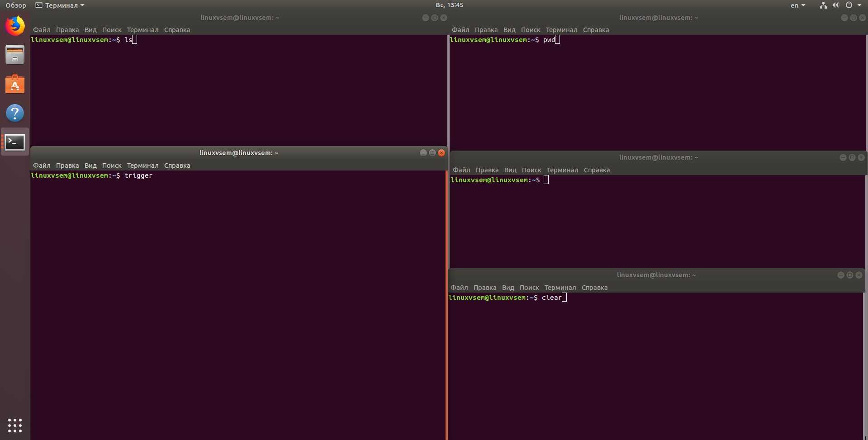Click the Terminal icon in the dock
This screenshot has height=440, width=868.
coord(15,142)
